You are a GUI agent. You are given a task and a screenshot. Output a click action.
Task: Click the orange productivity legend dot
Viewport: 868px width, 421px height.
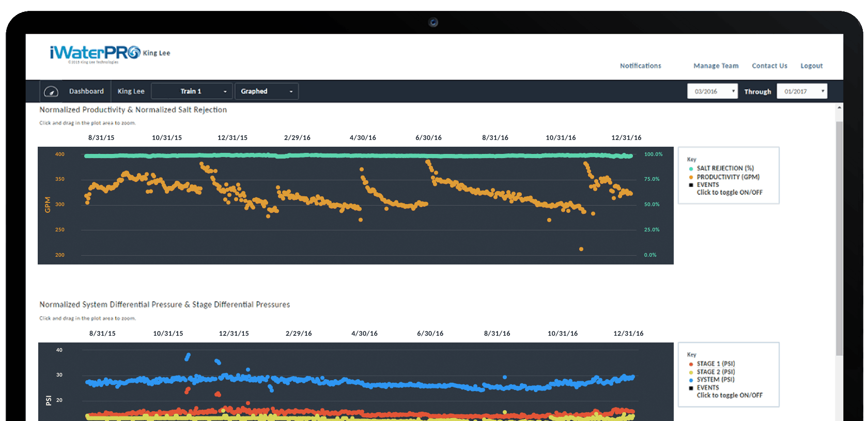point(691,177)
